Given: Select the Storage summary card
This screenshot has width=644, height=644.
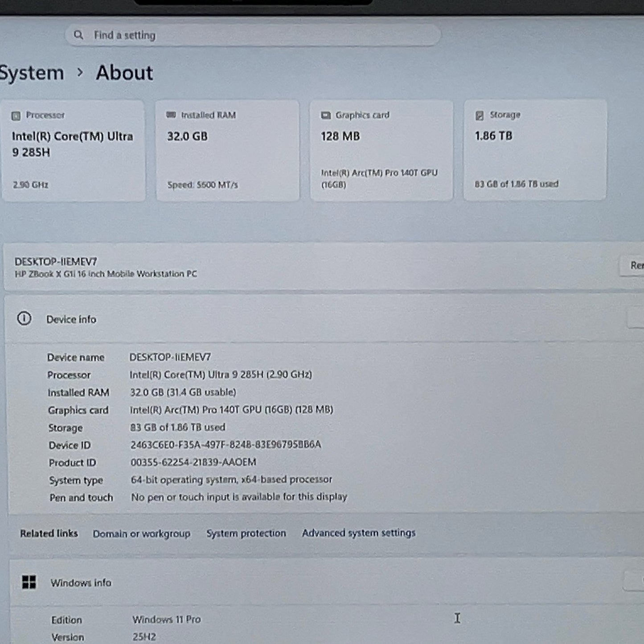Looking at the screenshot, I should pyautogui.click(x=535, y=150).
